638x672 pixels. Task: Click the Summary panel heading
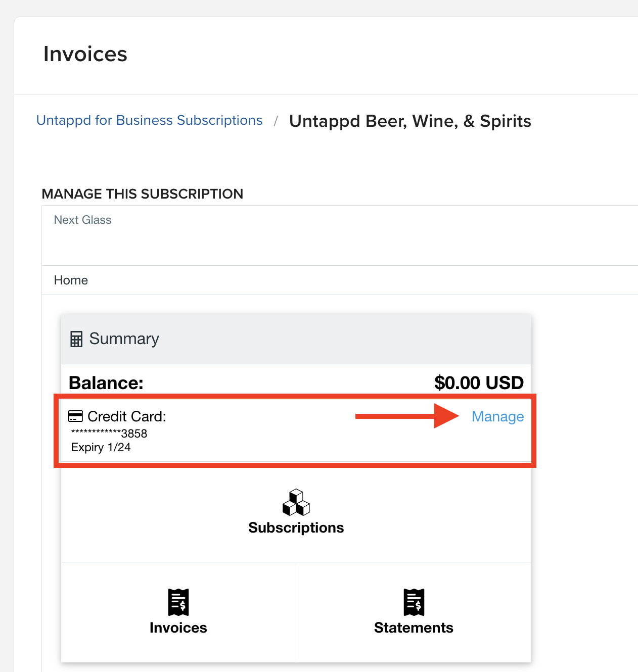point(124,339)
